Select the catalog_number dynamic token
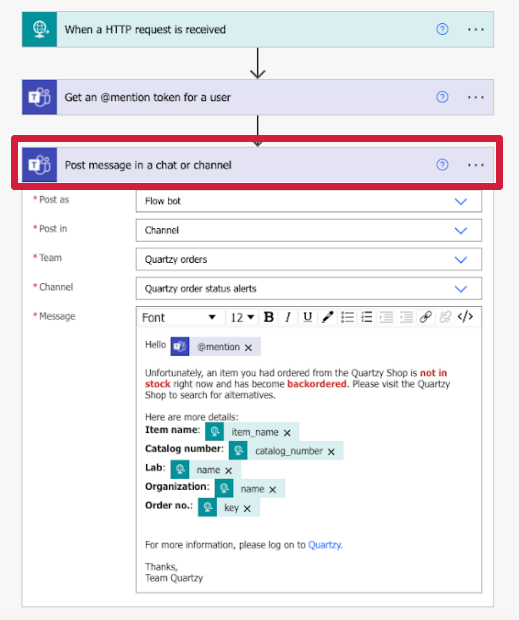The image size is (519, 620). pos(286,451)
